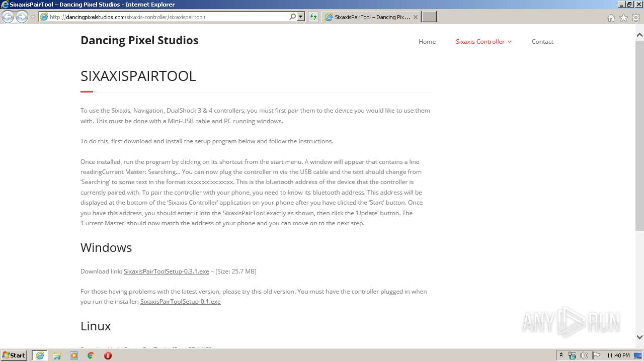Viewport: 644px width, 362px height.
Task: Open the media player taskbar icon
Action: pyautogui.click(x=74, y=355)
